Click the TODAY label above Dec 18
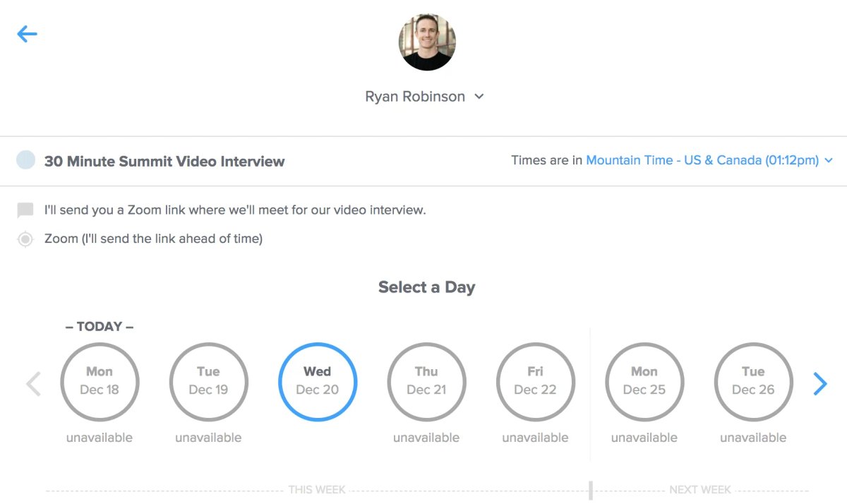The image size is (847, 504). (x=100, y=326)
